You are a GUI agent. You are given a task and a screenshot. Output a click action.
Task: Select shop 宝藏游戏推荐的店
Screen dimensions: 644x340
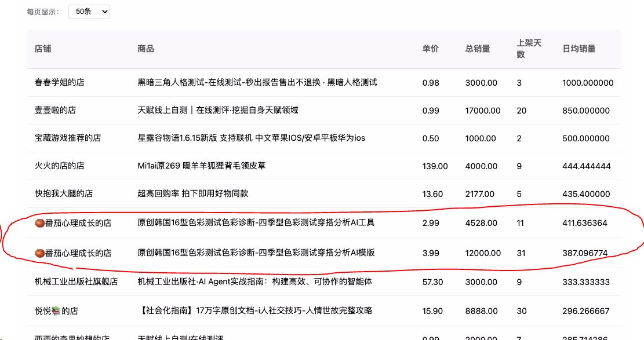click(x=68, y=138)
